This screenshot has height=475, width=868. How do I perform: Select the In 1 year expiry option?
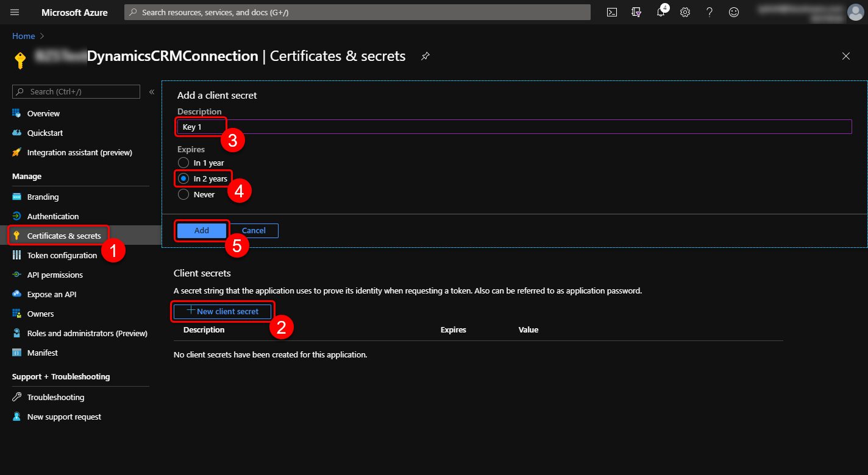183,163
